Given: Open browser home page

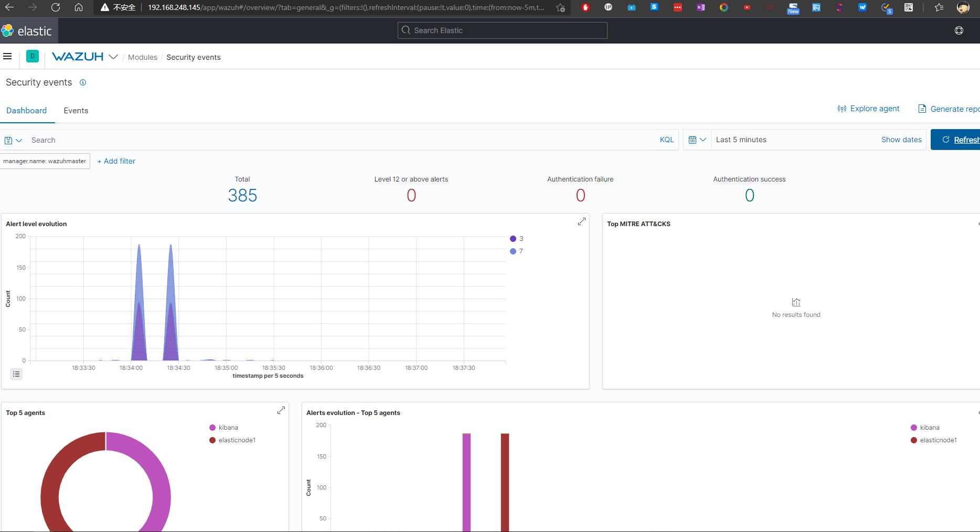Looking at the screenshot, I should 79,7.
